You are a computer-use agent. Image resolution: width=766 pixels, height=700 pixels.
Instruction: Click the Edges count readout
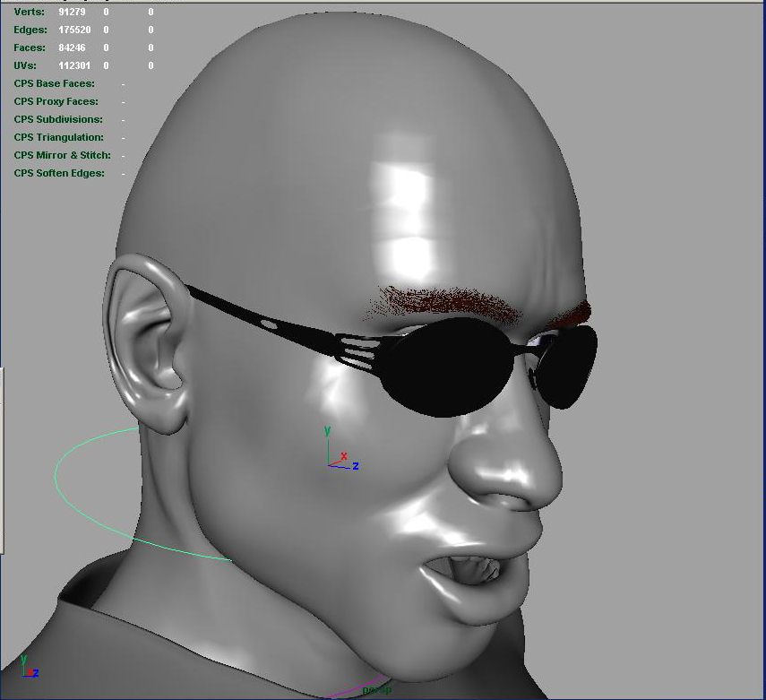click(x=74, y=30)
